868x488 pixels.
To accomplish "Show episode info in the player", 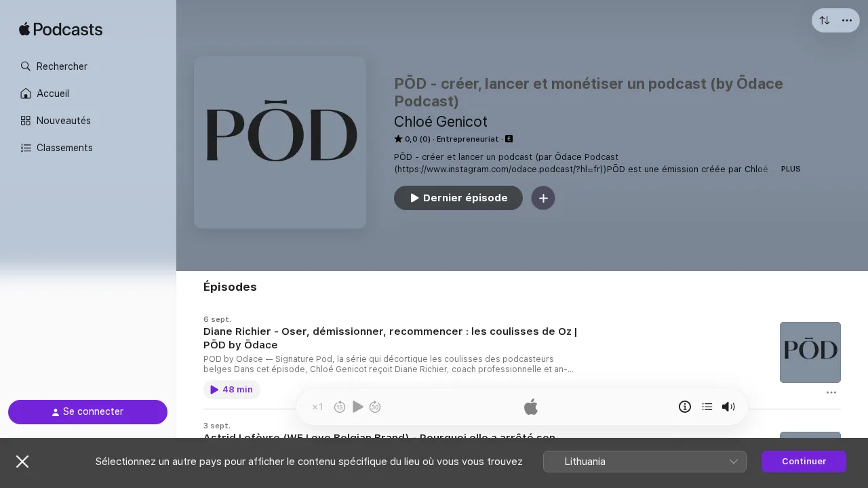I will point(685,407).
